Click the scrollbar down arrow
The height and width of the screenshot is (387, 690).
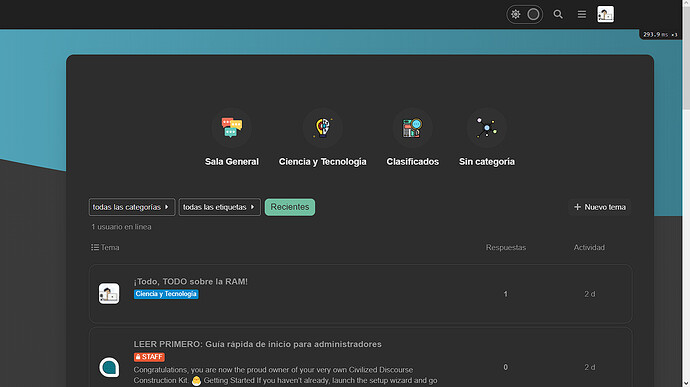pos(686,383)
